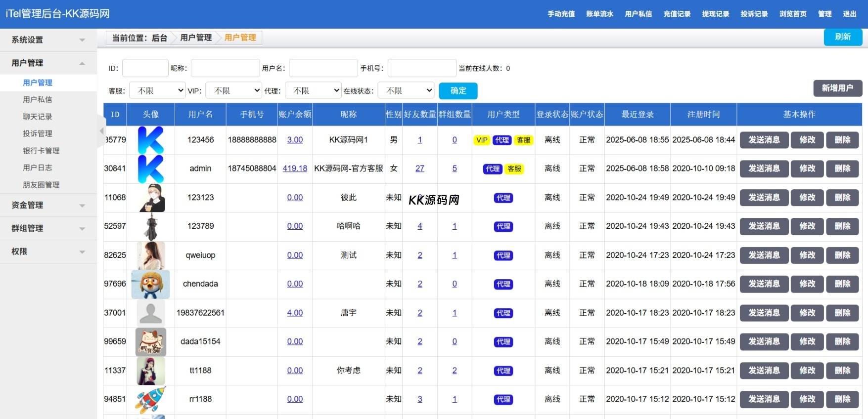Open 代理 filter dropdown

point(313,90)
